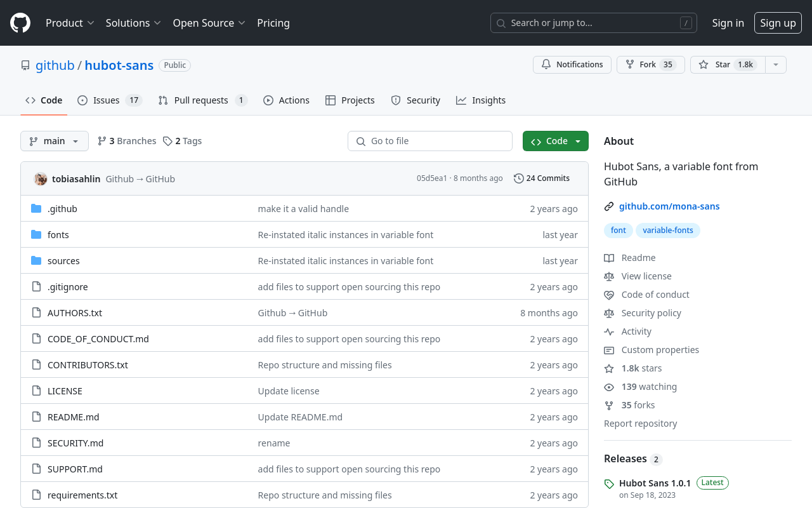The image size is (812, 508).
Task: Click the variable-fonts topic tag
Action: click(x=668, y=230)
